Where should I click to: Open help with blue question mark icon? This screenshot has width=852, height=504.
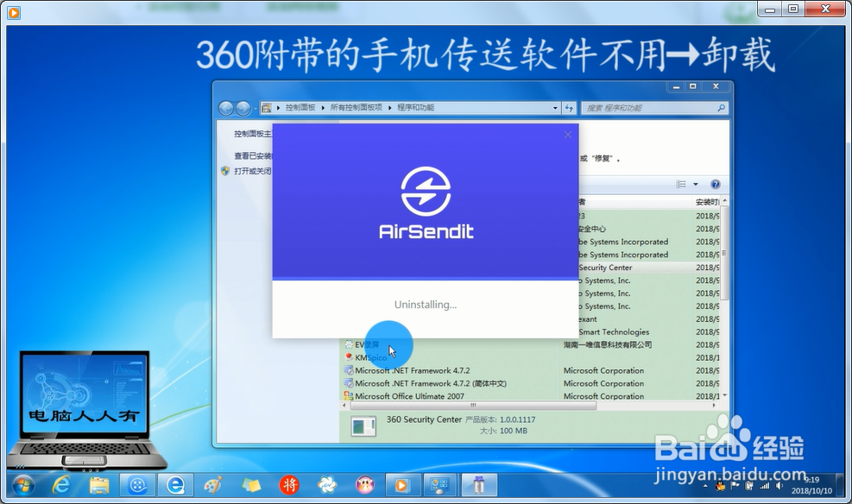pos(716,184)
